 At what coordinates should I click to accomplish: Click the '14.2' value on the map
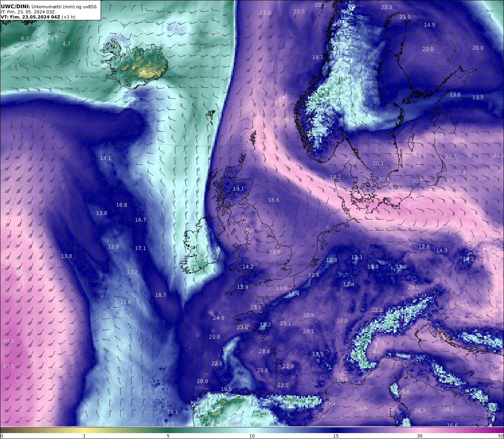pyautogui.click(x=248, y=267)
